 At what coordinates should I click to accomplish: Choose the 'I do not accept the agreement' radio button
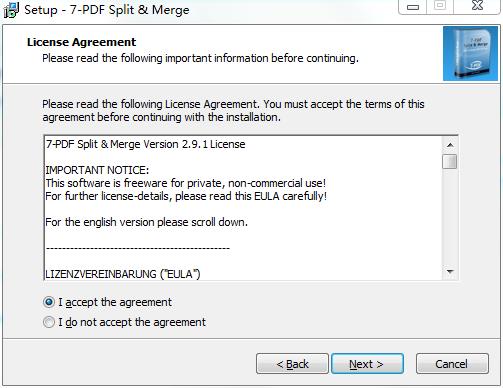[x=49, y=322]
